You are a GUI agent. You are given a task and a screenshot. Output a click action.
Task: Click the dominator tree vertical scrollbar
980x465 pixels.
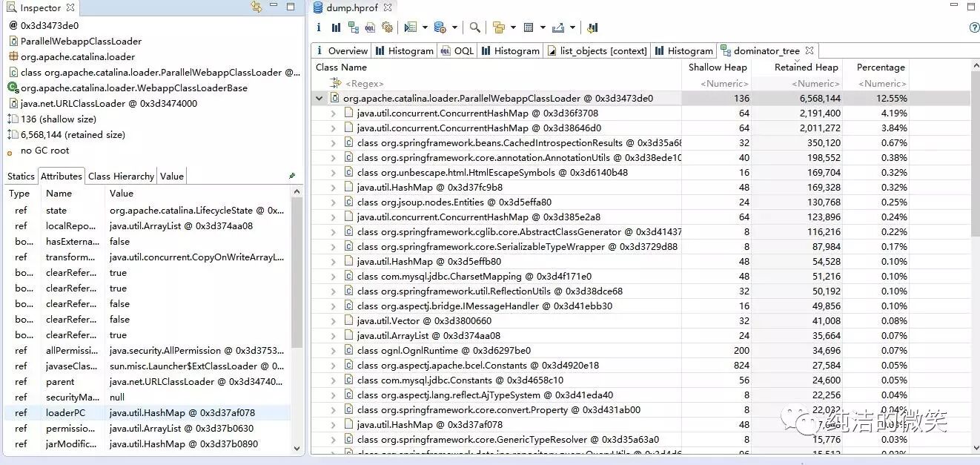(974, 256)
